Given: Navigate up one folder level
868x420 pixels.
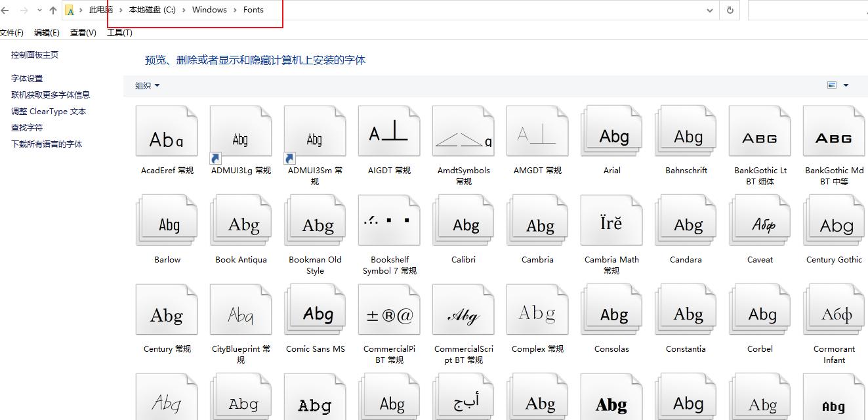Looking at the screenshot, I should point(52,10).
